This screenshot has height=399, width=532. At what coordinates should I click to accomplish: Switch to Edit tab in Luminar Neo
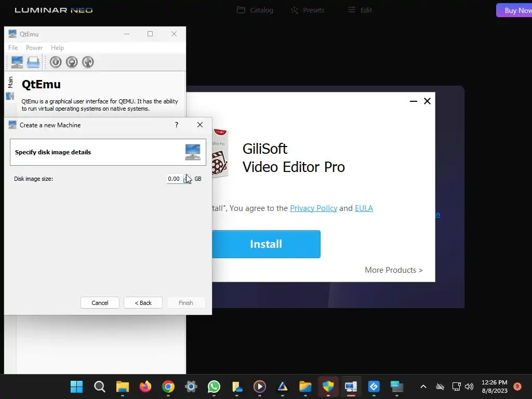coord(360,10)
